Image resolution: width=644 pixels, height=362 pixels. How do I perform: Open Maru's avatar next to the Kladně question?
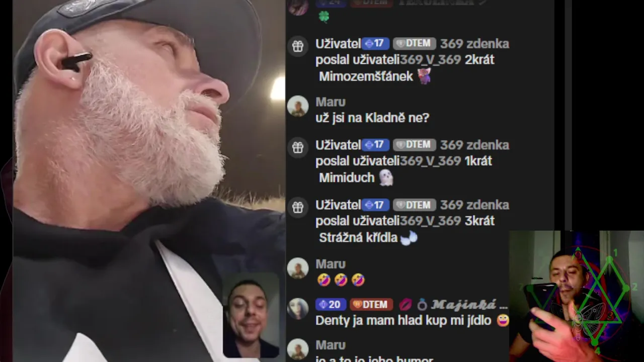click(x=298, y=106)
